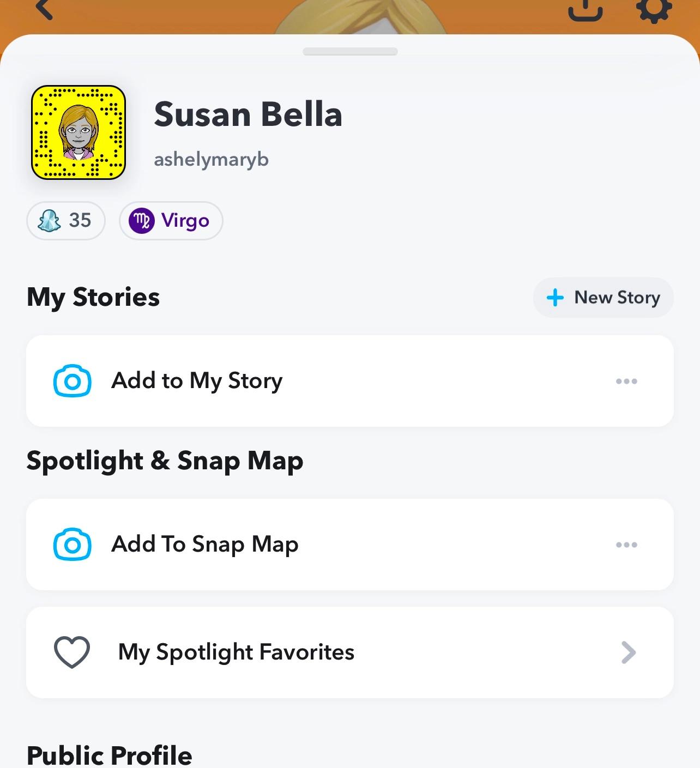Open the three-dot menu for Add To Snap Map

click(626, 545)
